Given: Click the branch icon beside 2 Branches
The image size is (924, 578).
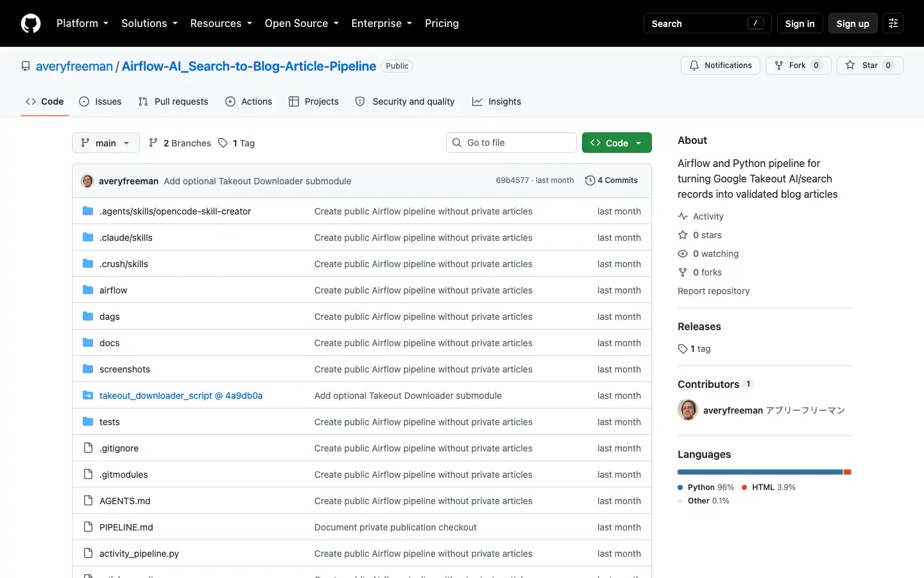Looking at the screenshot, I should pos(153,143).
